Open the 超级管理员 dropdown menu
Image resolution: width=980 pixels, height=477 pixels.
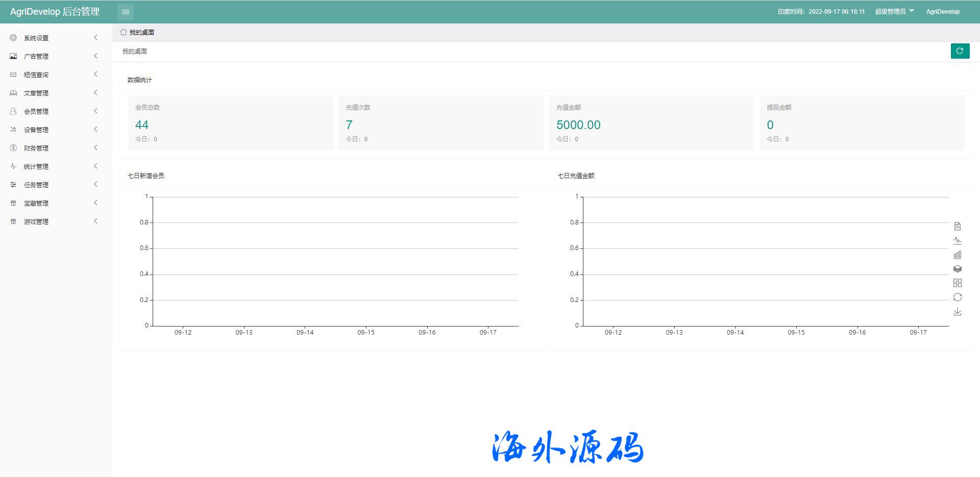(894, 12)
